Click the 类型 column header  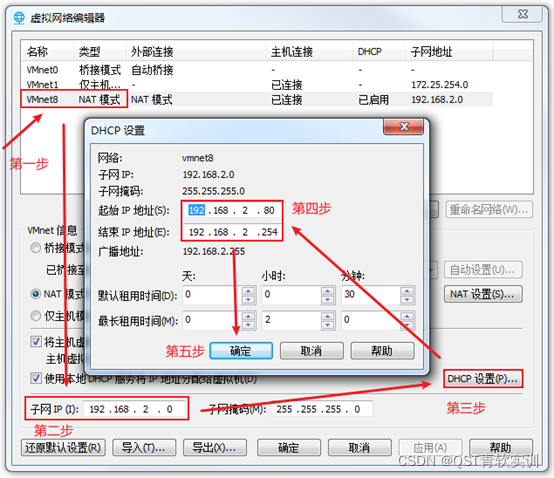tap(100, 52)
